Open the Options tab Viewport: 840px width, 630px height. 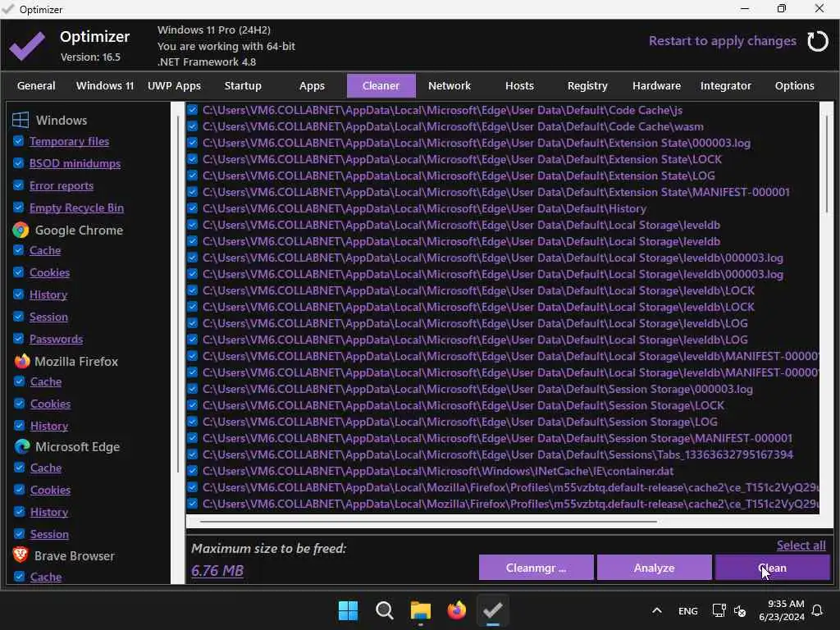(x=794, y=85)
